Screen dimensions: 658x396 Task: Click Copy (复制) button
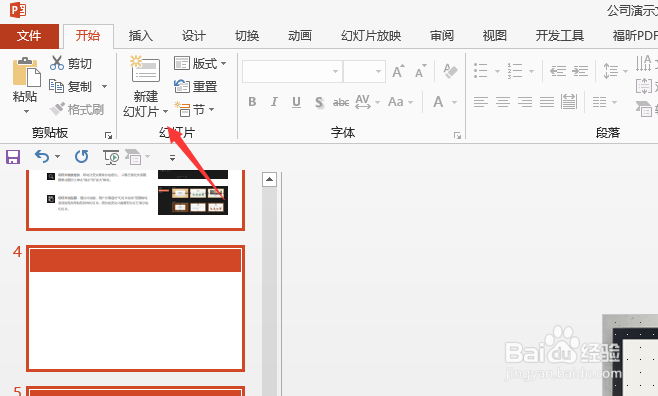coord(70,86)
